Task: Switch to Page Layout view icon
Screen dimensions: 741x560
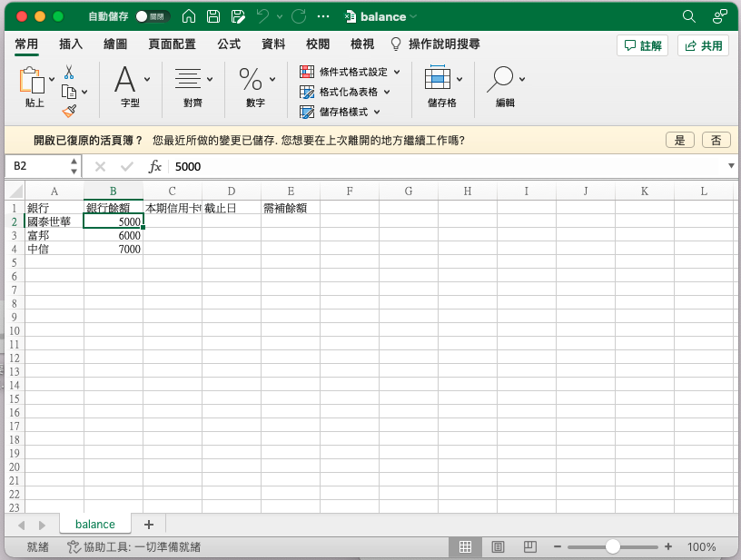Action: [x=498, y=547]
